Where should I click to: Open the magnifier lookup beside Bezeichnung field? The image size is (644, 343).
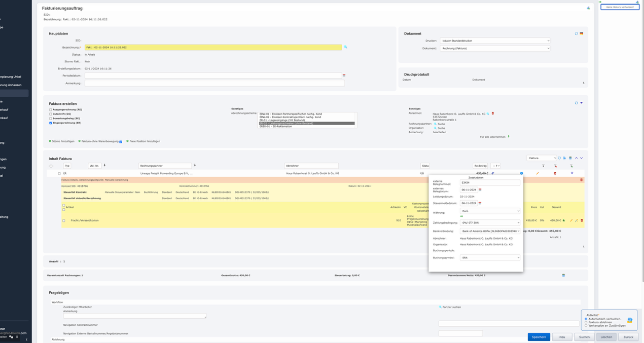(x=346, y=46)
